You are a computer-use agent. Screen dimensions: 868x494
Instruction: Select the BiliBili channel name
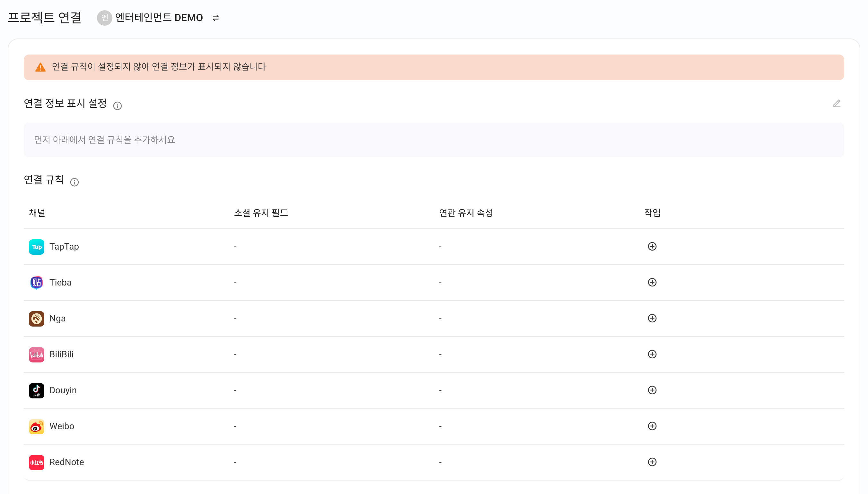click(x=61, y=354)
